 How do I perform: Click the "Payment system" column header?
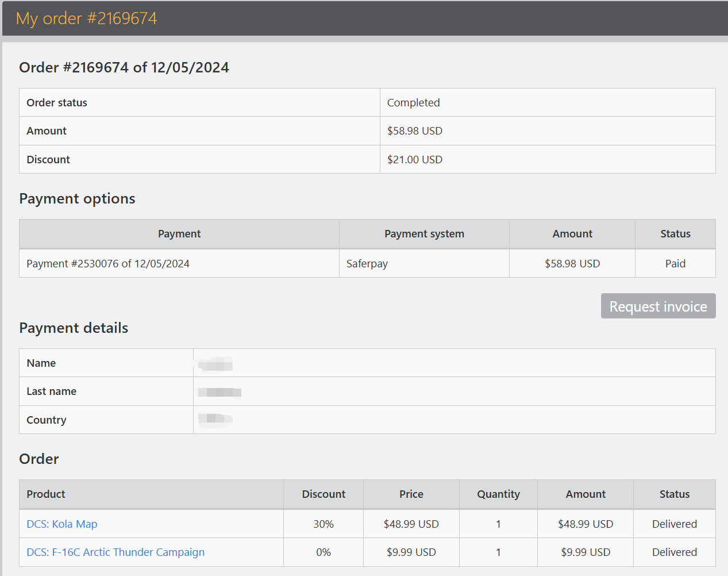[x=424, y=234]
